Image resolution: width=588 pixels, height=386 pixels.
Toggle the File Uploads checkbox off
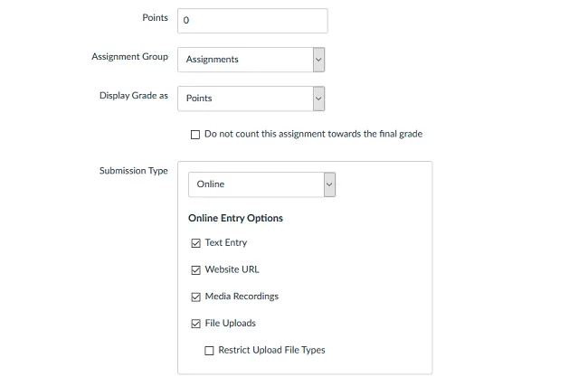coord(196,324)
